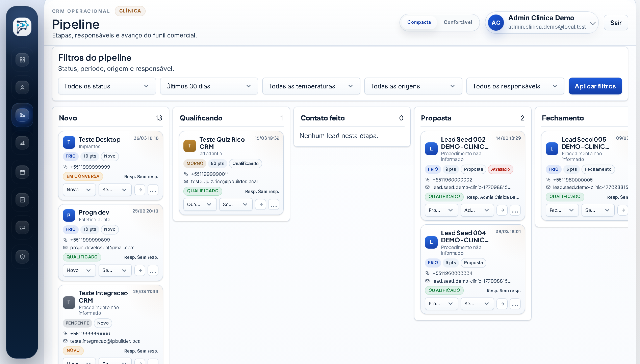Click the Aplicar filtros button
Screen dimensions: 640x364
(x=595, y=86)
